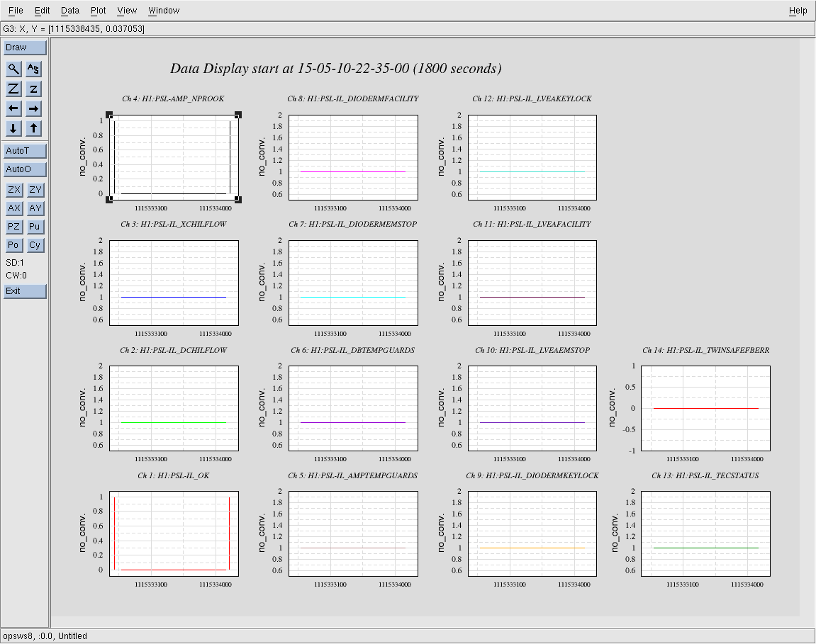Click the AX autoscale button
The image size is (816, 644).
[x=14, y=208]
